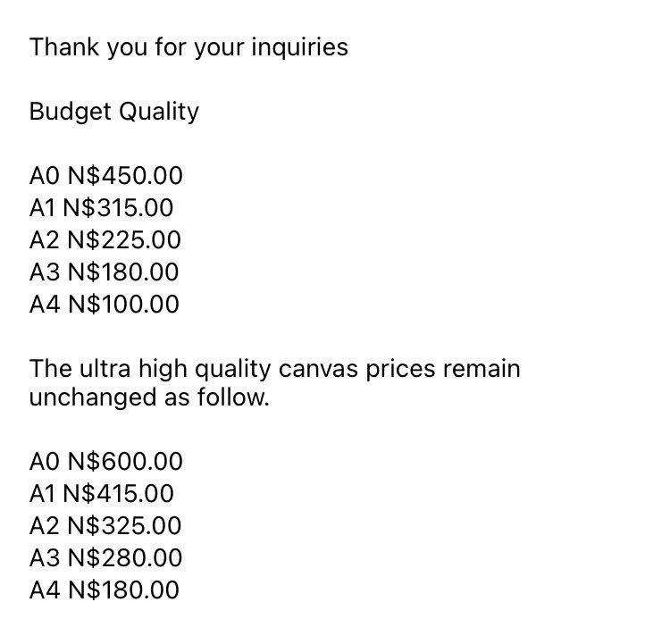Image resolution: width=670 pixels, height=644 pixels.
Task: Click the word 'prices' in the paragraph
Action: click(400, 370)
